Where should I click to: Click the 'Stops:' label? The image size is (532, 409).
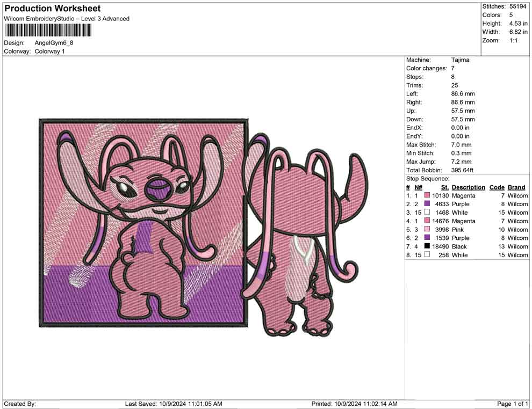tap(415, 77)
